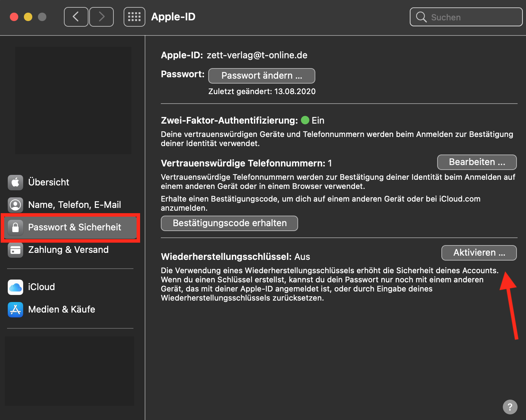Click the person icon beside Name, Telefon, E-Mail
The height and width of the screenshot is (420, 526).
pyautogui.click(x=15, y=205)
